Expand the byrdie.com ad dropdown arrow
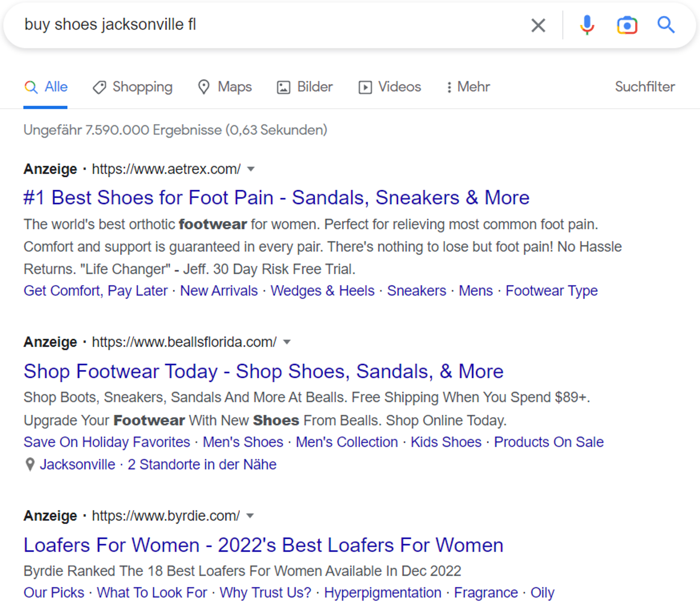This screenshot has height=611, width=700. [x=250, y=516]
